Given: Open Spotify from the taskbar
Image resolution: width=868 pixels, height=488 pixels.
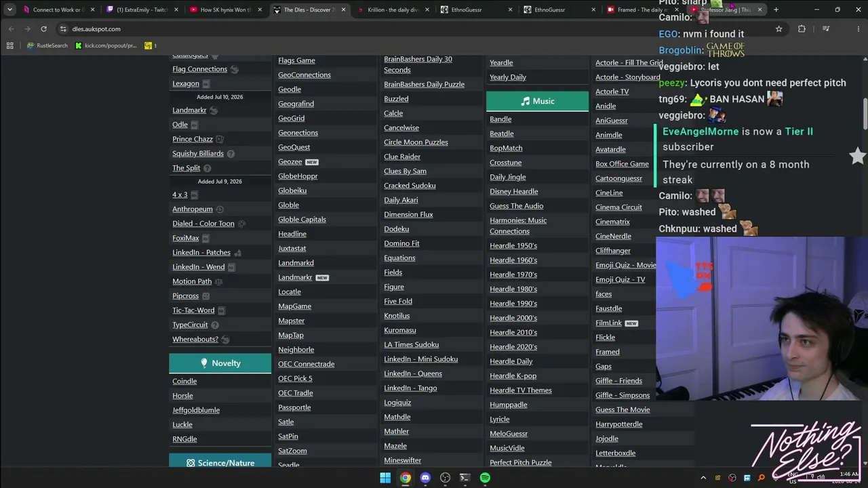Looking at the screenshot, I should pos(485,478).
